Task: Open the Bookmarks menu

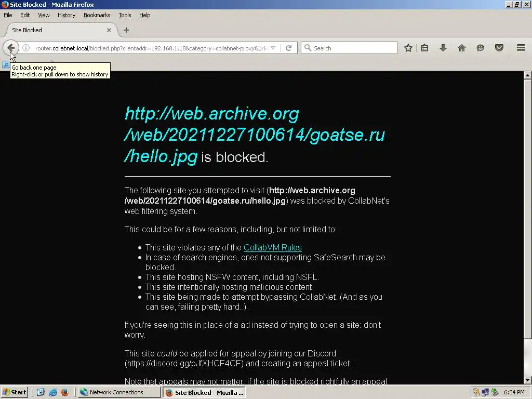Action: [x=97, y=15]
